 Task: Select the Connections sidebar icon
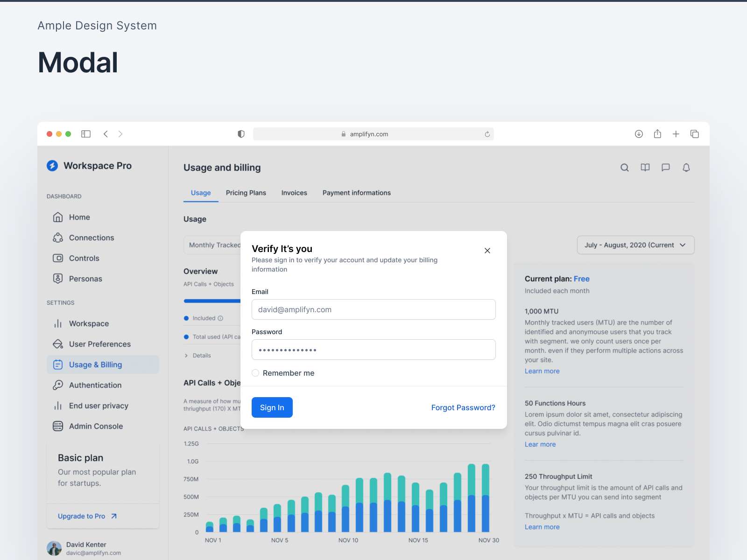click(x=57, y=238)
